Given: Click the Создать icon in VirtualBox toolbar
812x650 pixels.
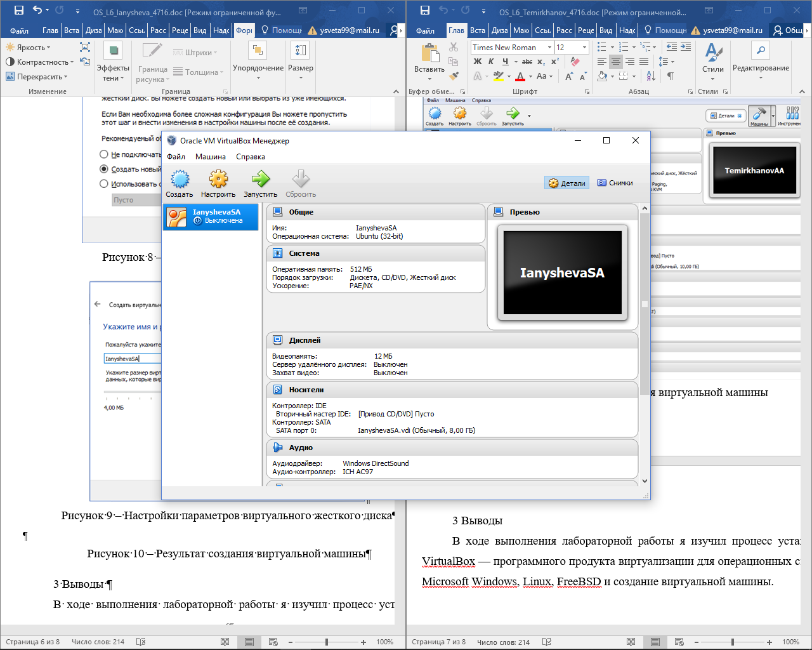Looking at the screenshot, I should tap(180, 180).
